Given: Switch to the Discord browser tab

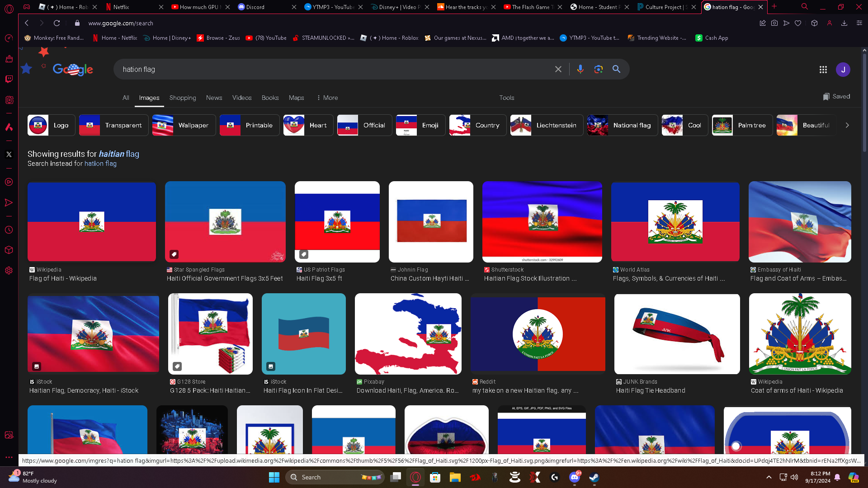Looking at the screenshot, I should [255, 7].
